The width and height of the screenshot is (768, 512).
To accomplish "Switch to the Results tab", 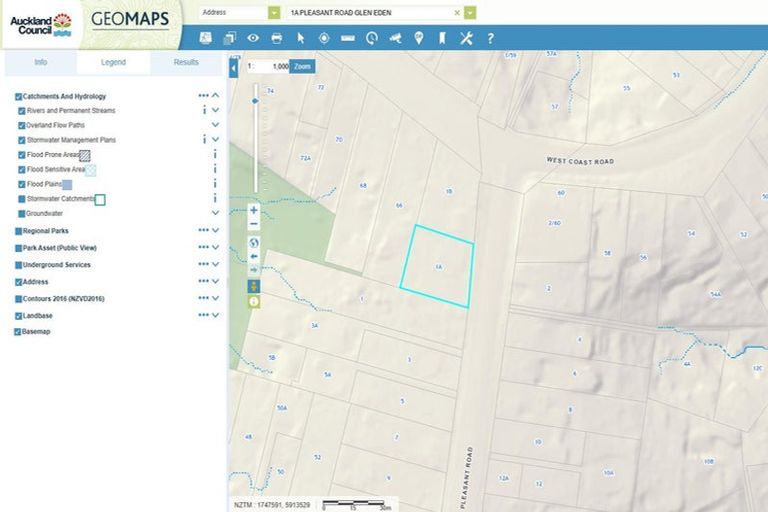I will tap(186, 62).
